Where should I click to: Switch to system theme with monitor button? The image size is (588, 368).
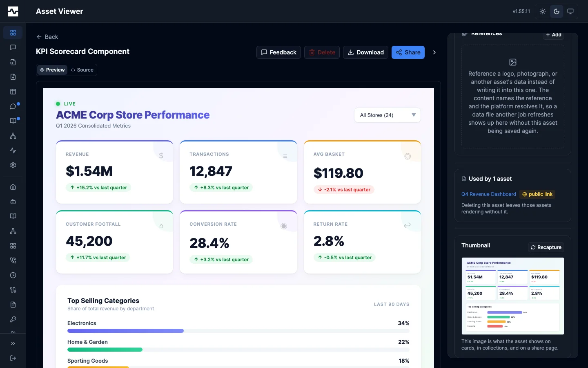tap(570, 11)
